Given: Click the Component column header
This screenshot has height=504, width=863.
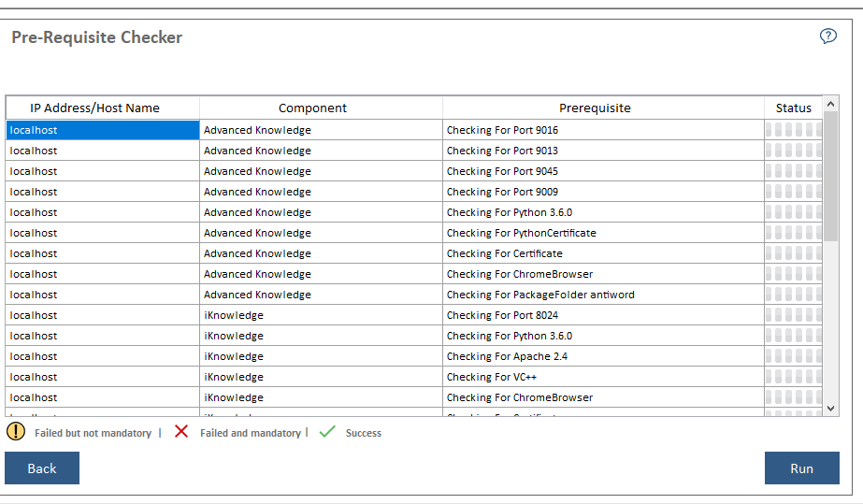Looking at the screenshot, I should (x=312, y=108).
